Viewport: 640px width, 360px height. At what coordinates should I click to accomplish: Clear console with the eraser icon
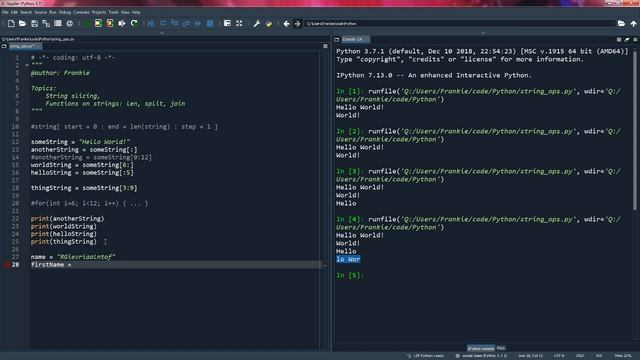(x=627, y=40)
